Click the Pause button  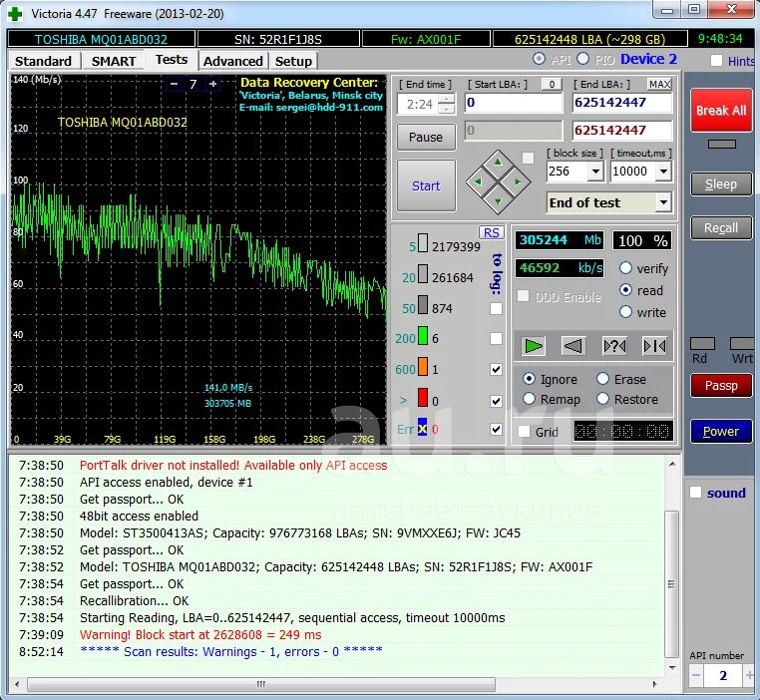click(x=426, y=137)
